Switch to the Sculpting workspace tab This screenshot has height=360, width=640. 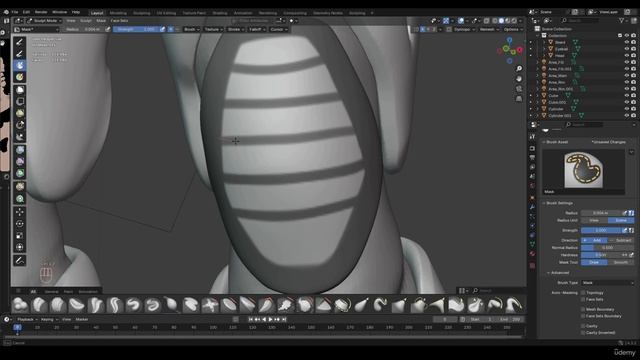[142, 13]
